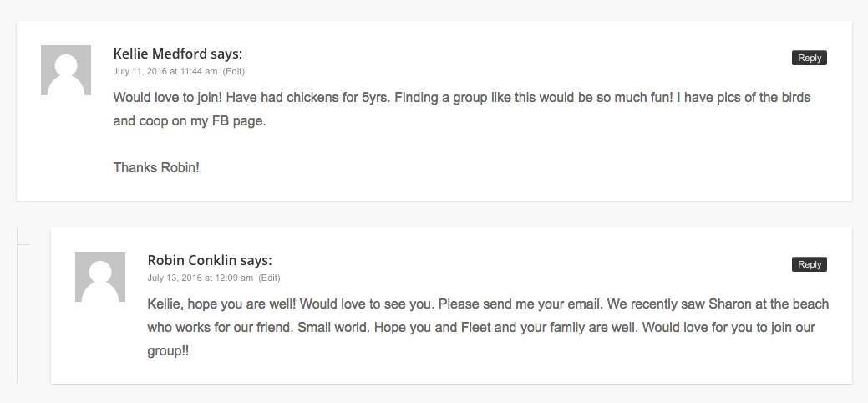Reply to Robin Conklin's comment
Image resolution: width=868 pixels, height=403 pixels.
pos(810,264)
